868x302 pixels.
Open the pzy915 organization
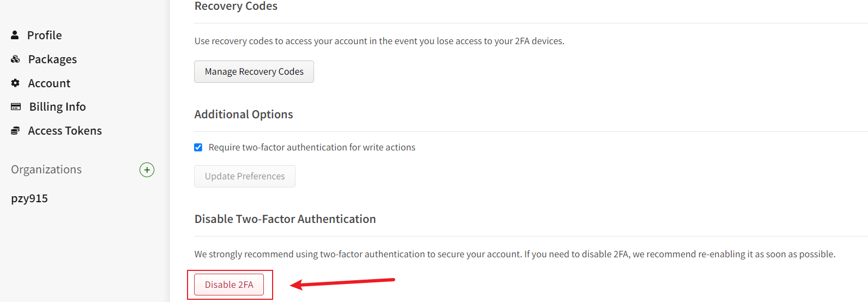[29, 198]
